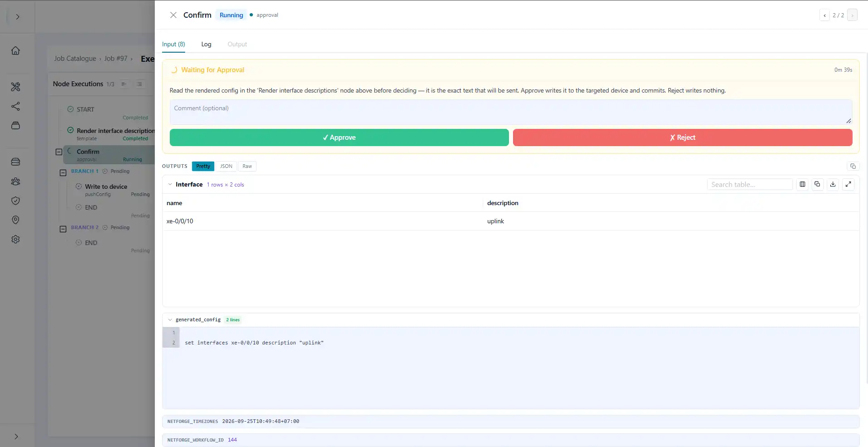Click the list view icon beside Node Executions
Viewport: 868px width, 447px height.
(x=140, y=84)
